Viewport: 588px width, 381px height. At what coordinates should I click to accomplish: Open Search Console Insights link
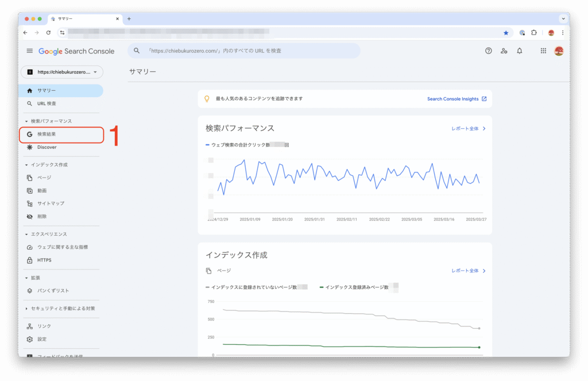click(x=457, y=99)
